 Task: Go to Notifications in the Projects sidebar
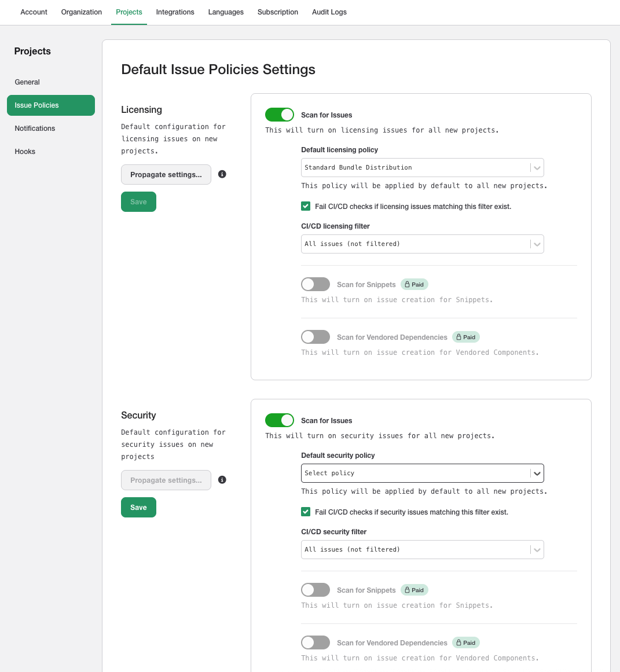point(35,128)
